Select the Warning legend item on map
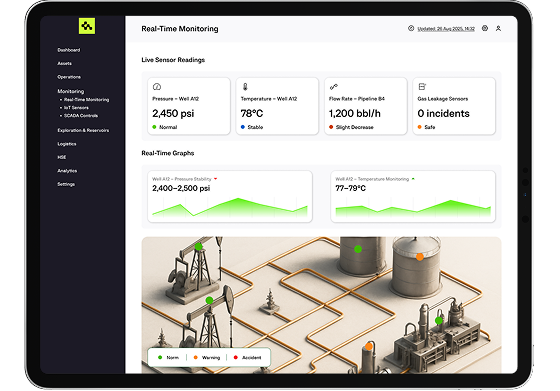This screenshot has height=391, width=560. pos(207,357)
